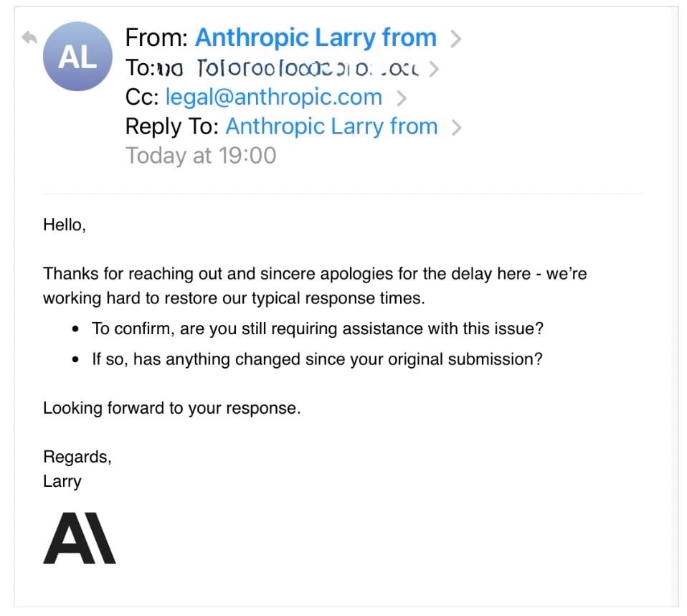Click the reply arrow icon
This screenshot has height=616, width=687.
29,38
